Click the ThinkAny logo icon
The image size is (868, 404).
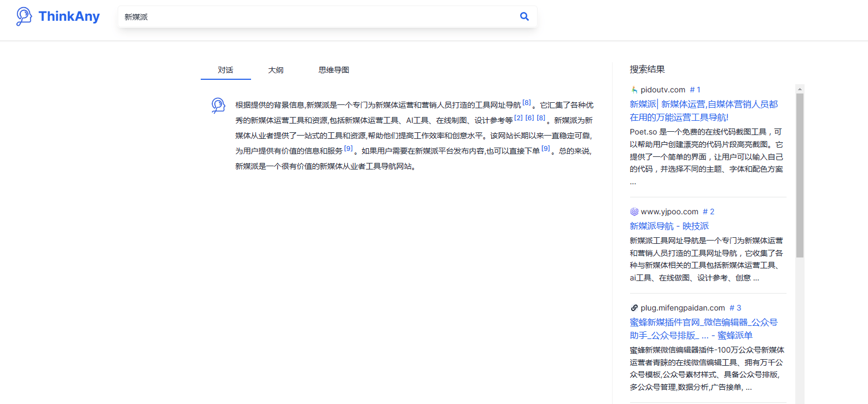24,16
